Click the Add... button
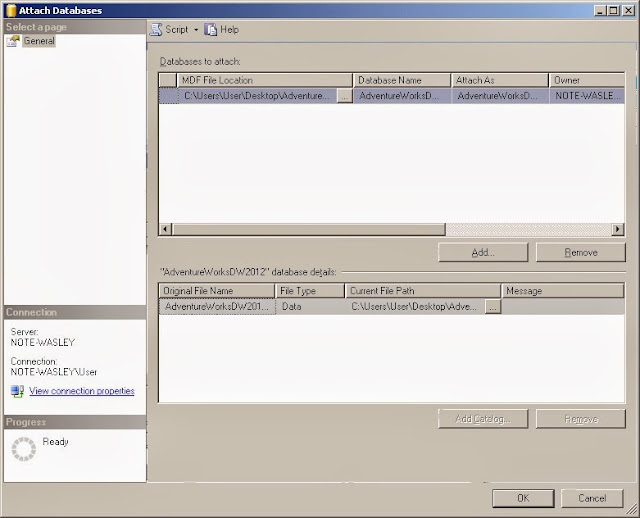640x518 pixels. tap(483, 252)
